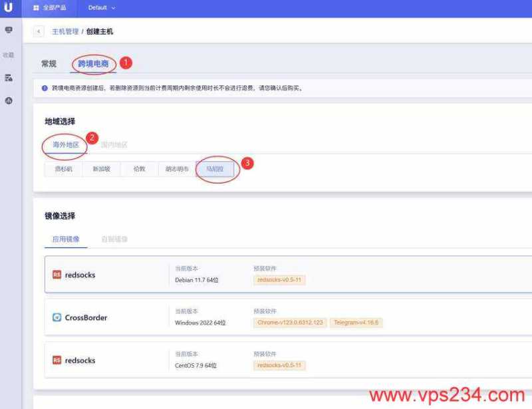Viewport: 532px width, 409px height.
Task: Open the Default project dropdown
Action: tap(102, 8)
